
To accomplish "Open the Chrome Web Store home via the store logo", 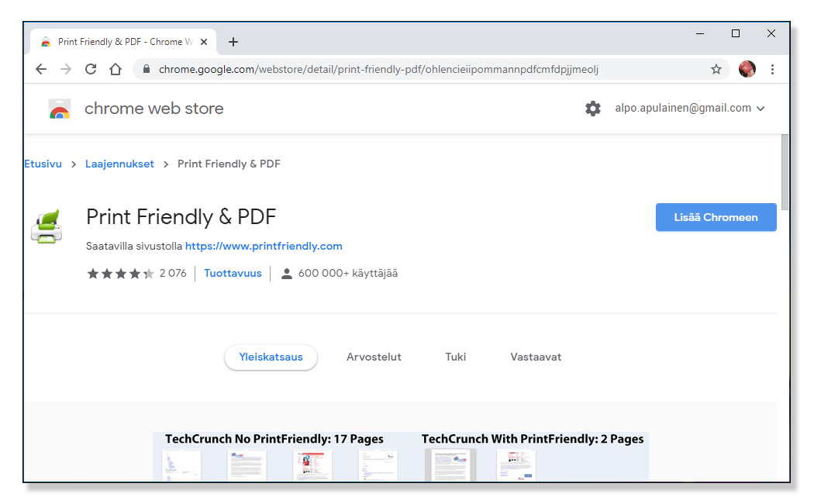I will coord(59,109).
